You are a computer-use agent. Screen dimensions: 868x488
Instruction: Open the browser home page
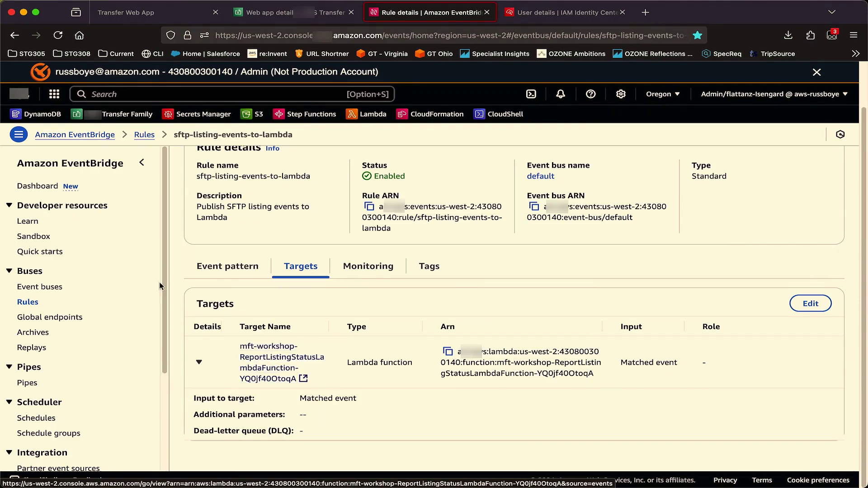80,35
